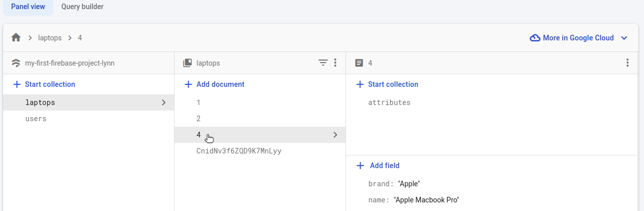Click the filter icon in laptops column
644x211 pixels.
[323, 63]
